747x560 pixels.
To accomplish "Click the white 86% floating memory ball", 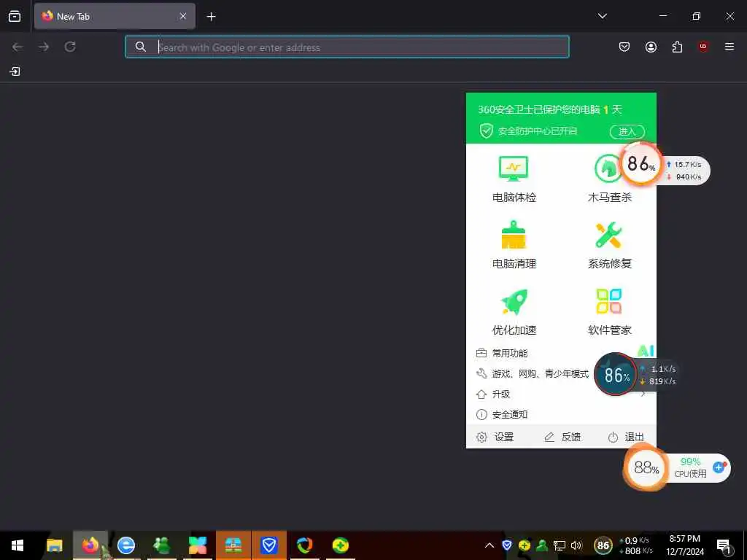I will [641, 164].
